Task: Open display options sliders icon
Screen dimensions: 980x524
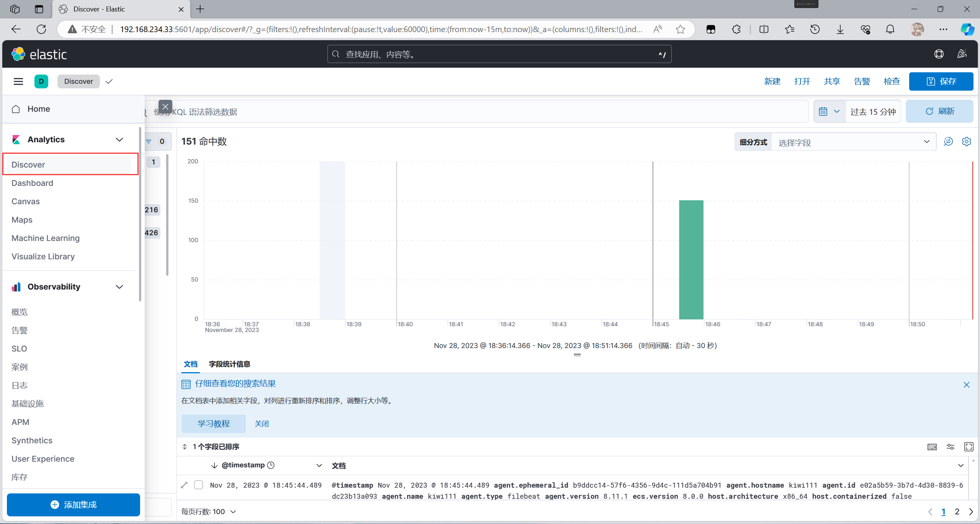Action: 950,447
